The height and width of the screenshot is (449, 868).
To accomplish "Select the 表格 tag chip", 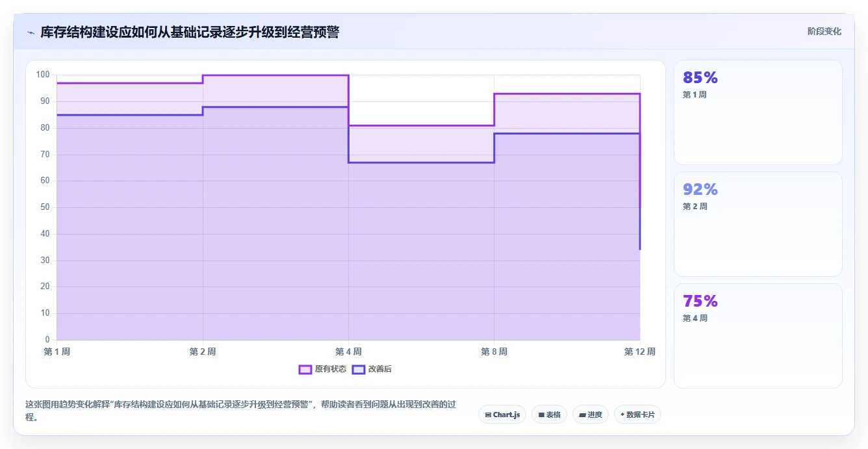I will coord(549,415).
